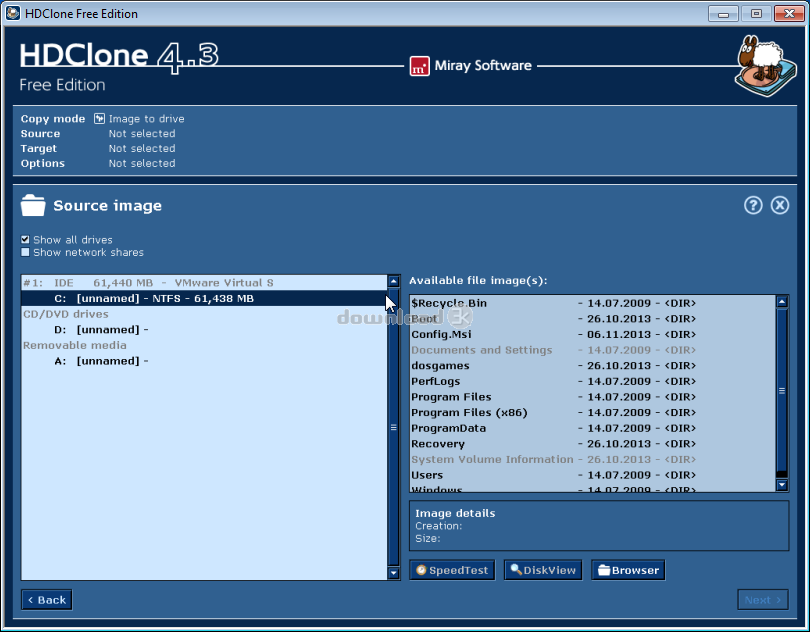Open the SpeedTest tool
810x632 pixels.
point(452,570)
